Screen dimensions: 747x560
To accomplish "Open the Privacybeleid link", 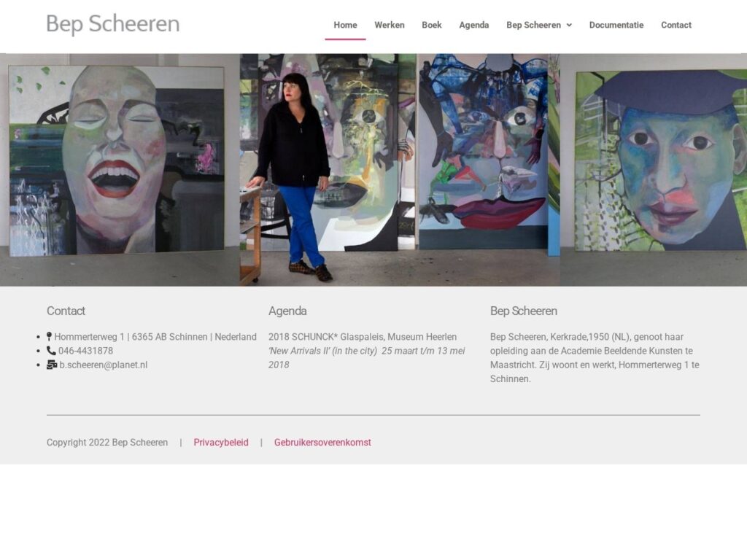I will pyautogui.click(x=221, y=443).
